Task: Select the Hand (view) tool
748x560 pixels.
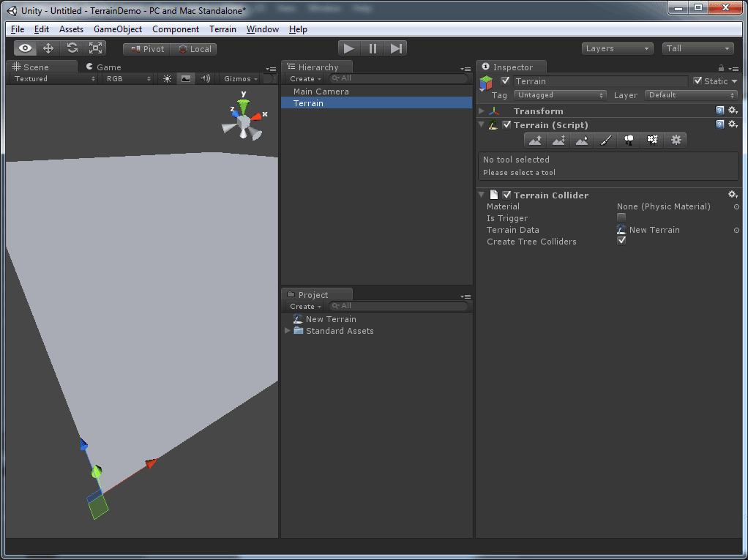Action: (26, 48)
